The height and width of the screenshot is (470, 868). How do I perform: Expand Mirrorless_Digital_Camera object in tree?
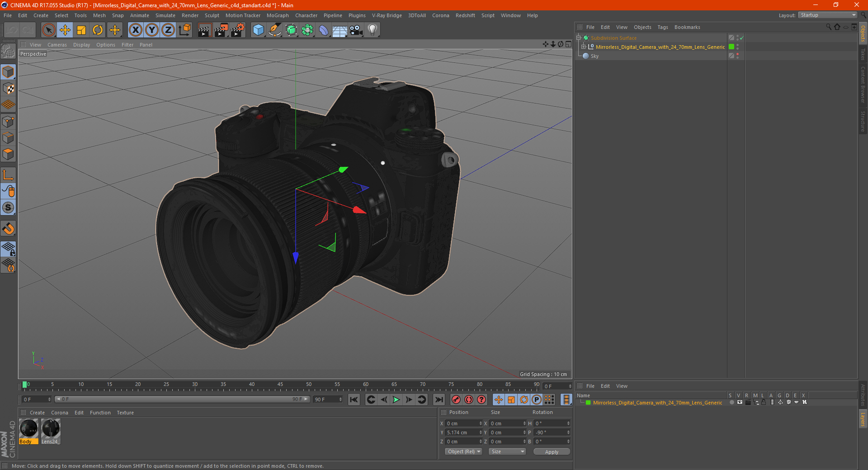584,47
